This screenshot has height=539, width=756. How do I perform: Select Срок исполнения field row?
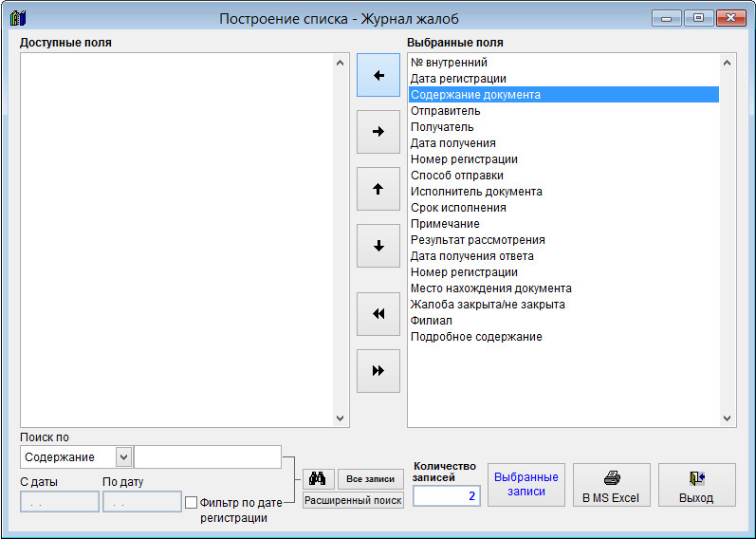pos(563,208)
